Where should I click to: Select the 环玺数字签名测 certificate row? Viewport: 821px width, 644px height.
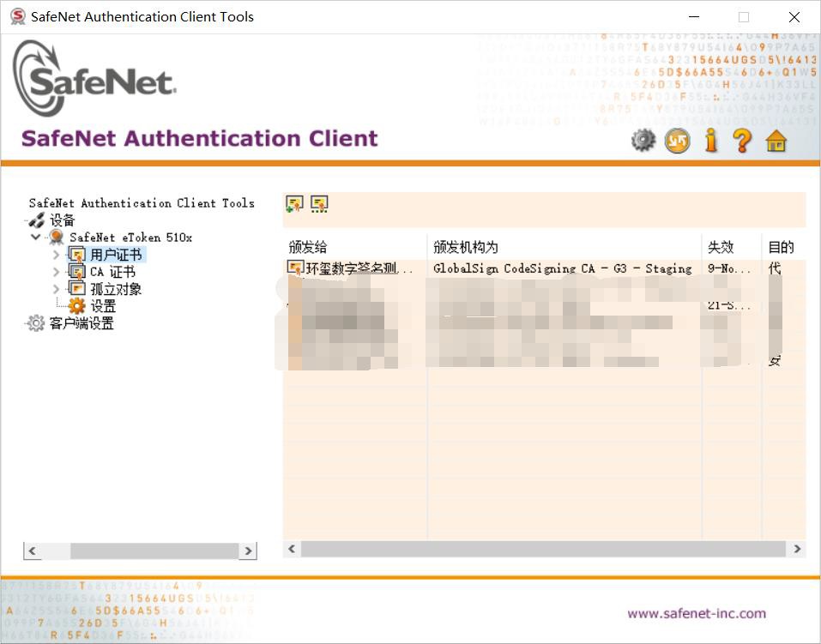(x=544, y=268)
